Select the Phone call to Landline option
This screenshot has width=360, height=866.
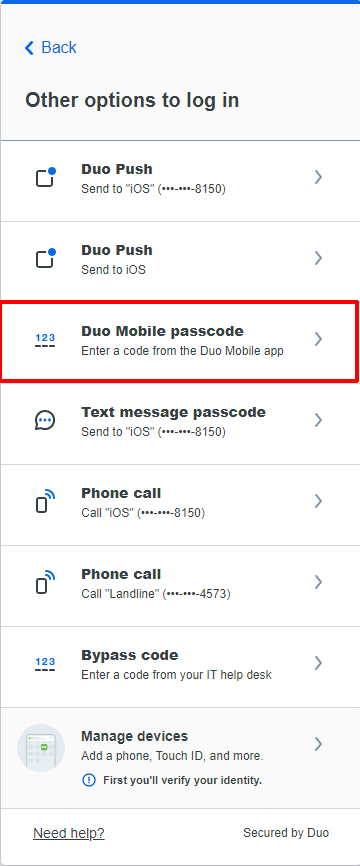180,586
